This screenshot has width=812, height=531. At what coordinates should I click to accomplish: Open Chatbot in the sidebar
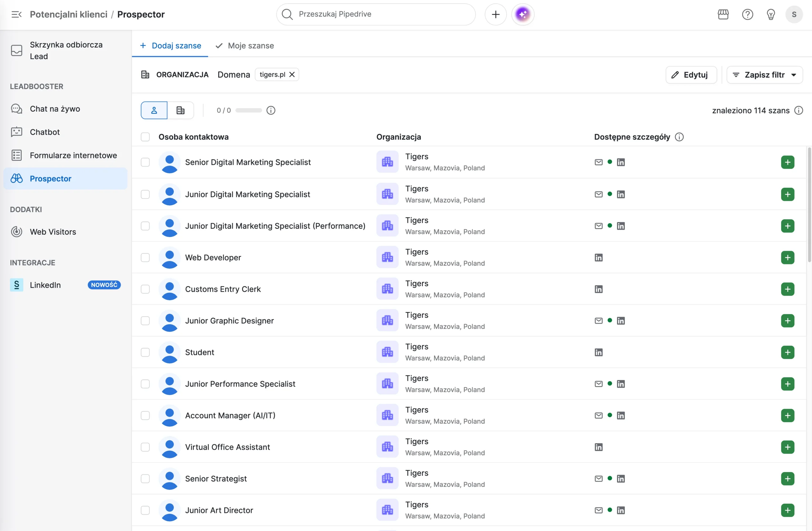[65, 132]
